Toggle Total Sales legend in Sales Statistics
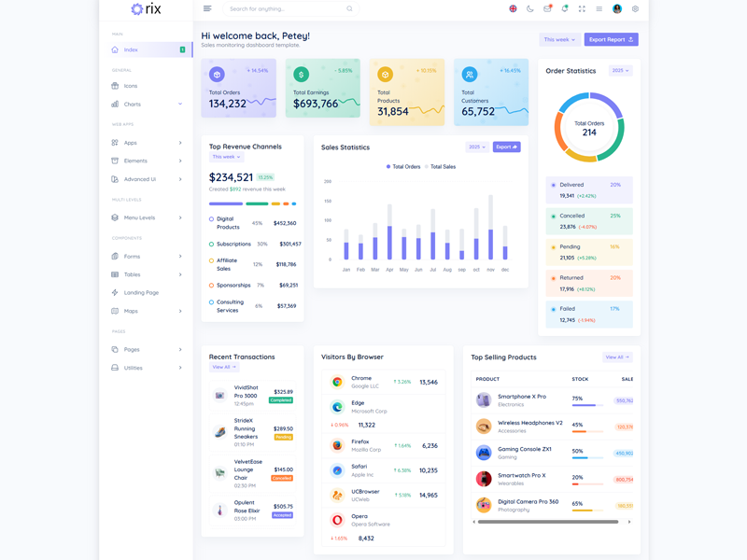The width and height of the screenshot is (747, 560). (441, 167)
